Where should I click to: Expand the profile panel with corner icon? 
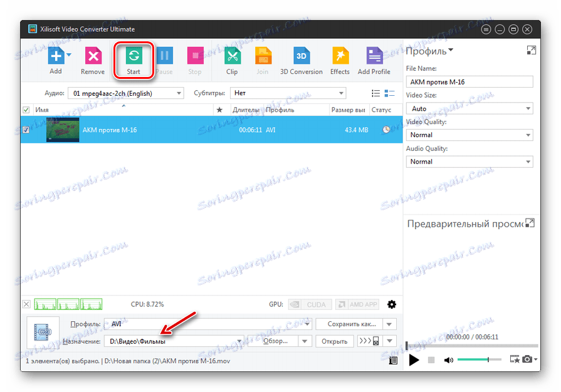tap(532, 50)
